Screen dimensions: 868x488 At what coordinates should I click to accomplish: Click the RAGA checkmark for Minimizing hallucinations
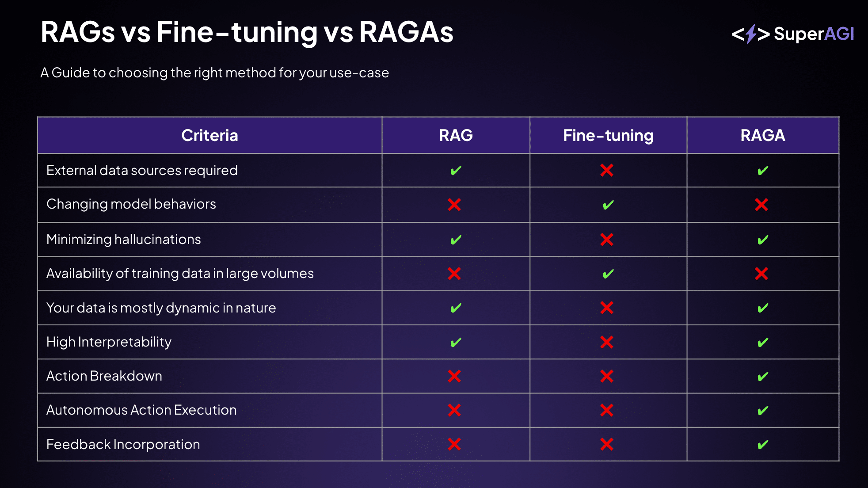point(763,240)
